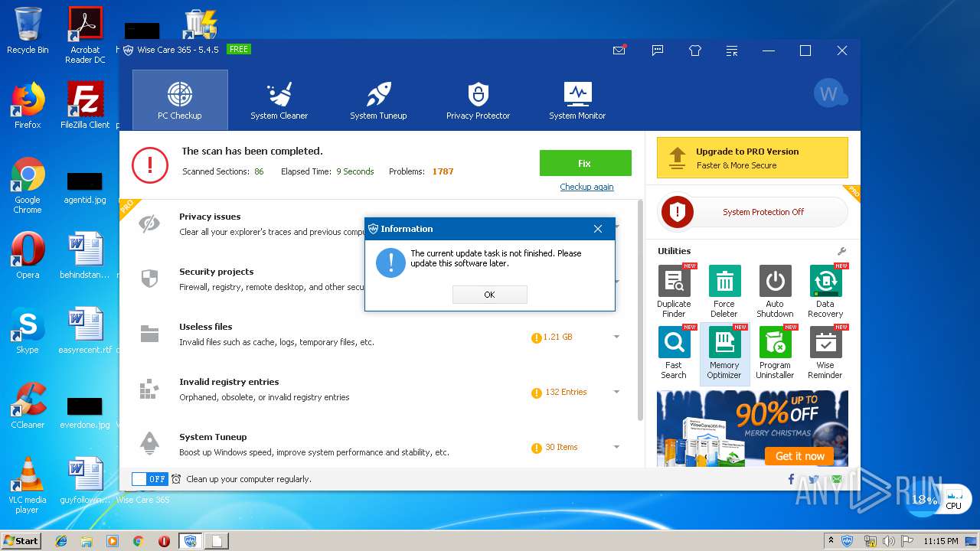
Task: Select Skype desktop shortcut
Action: [x=28, y=331]
